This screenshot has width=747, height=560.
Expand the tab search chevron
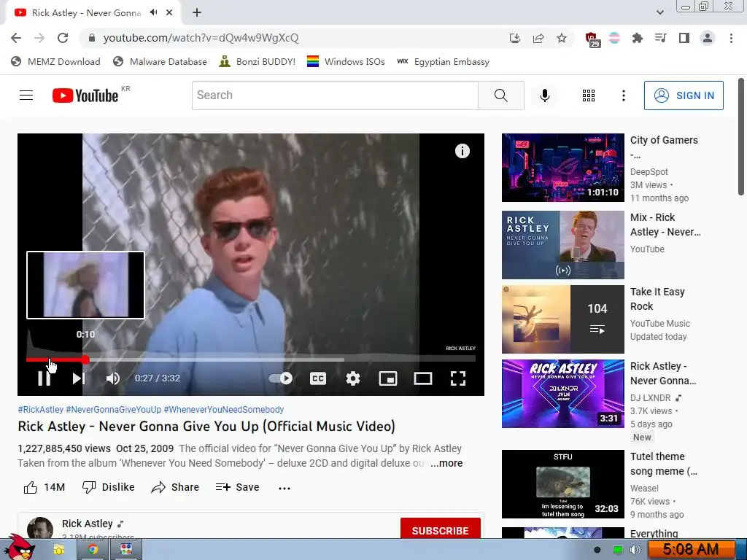(659, 12)
